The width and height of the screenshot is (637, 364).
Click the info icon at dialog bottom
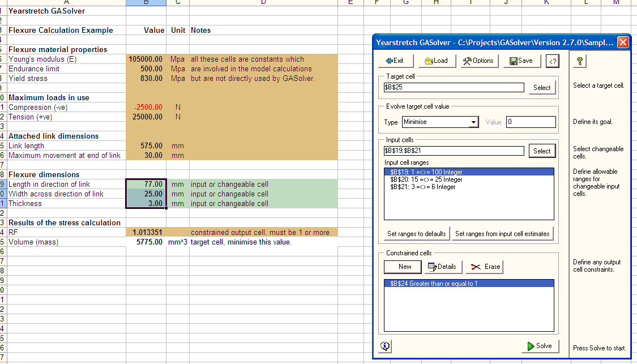tap(385, 346)
